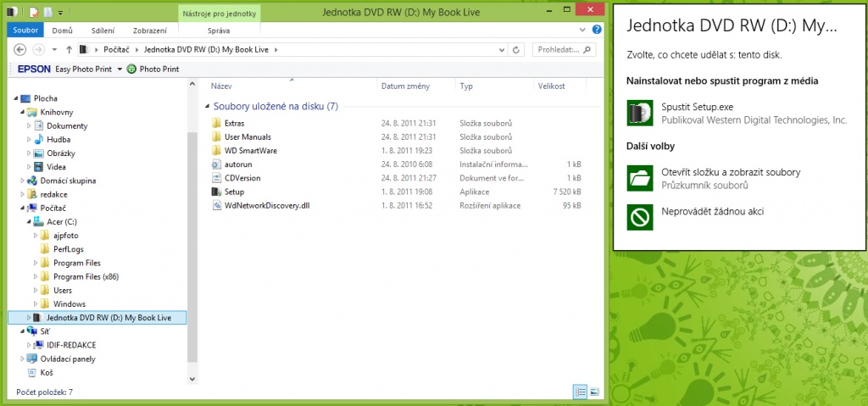Switch to the Zobrazení ribbon tab
The image size is (868, 406).
[x=149, y=31]
